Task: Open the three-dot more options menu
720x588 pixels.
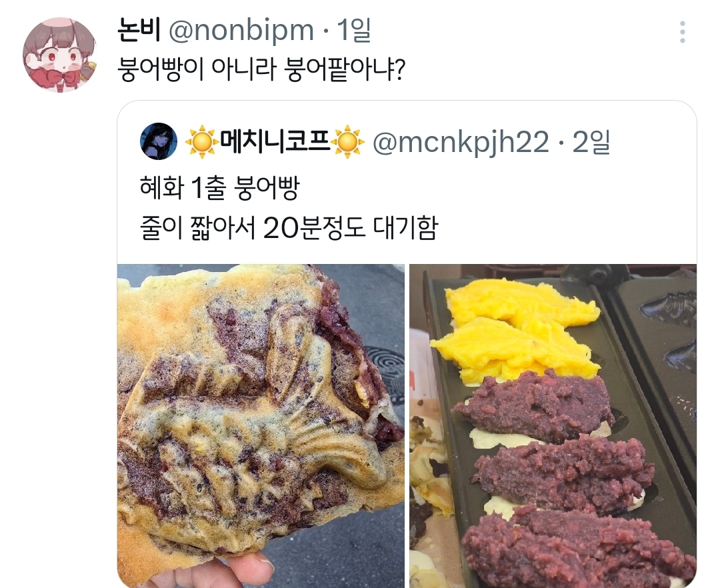Action: pyautogui.click(x=683, y=32)
